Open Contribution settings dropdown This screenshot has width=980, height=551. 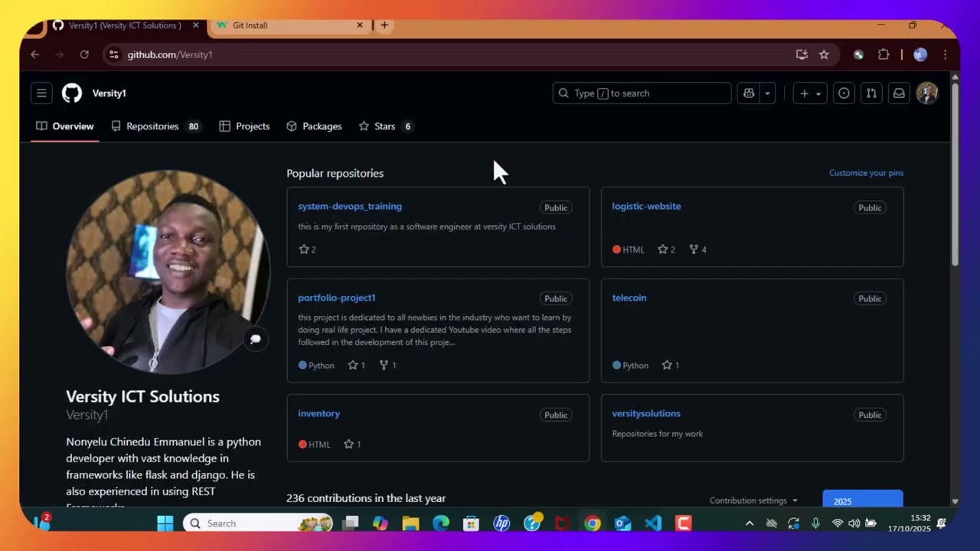(x=753, y=500)
